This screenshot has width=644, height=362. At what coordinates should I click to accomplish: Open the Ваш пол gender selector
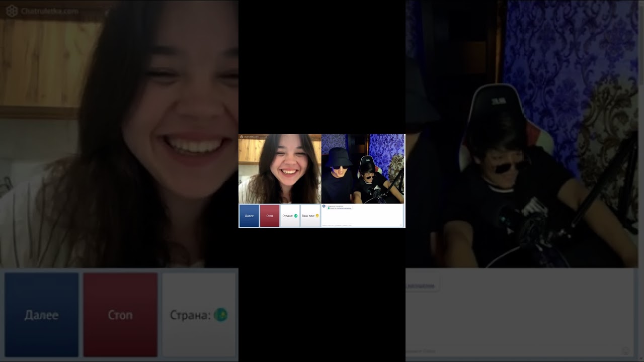(310, 216)
